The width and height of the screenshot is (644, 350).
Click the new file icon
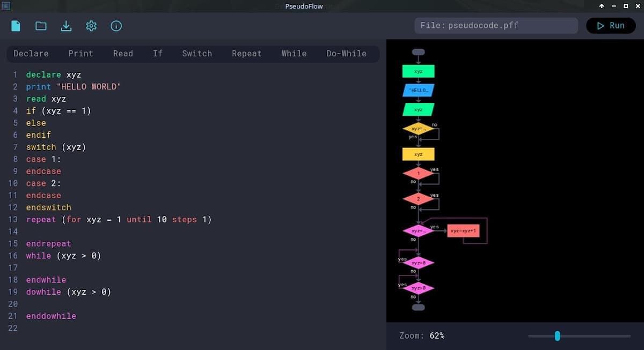tap(16, 26)
